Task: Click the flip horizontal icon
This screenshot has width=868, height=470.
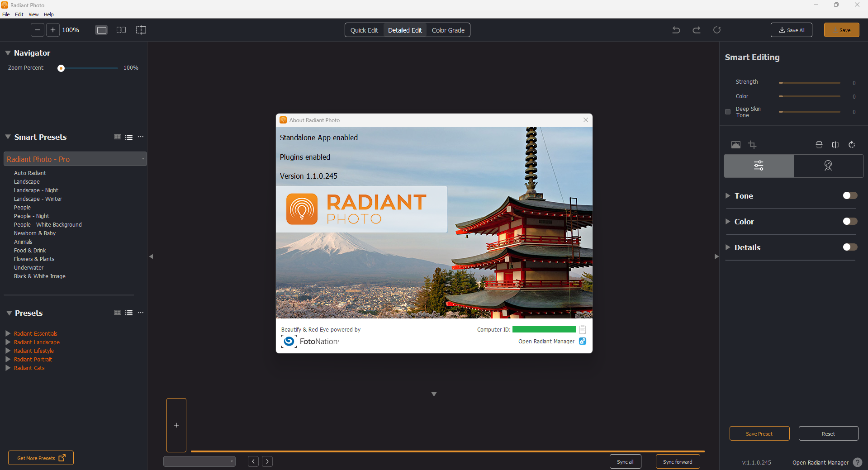Action: tap(835, 145)
